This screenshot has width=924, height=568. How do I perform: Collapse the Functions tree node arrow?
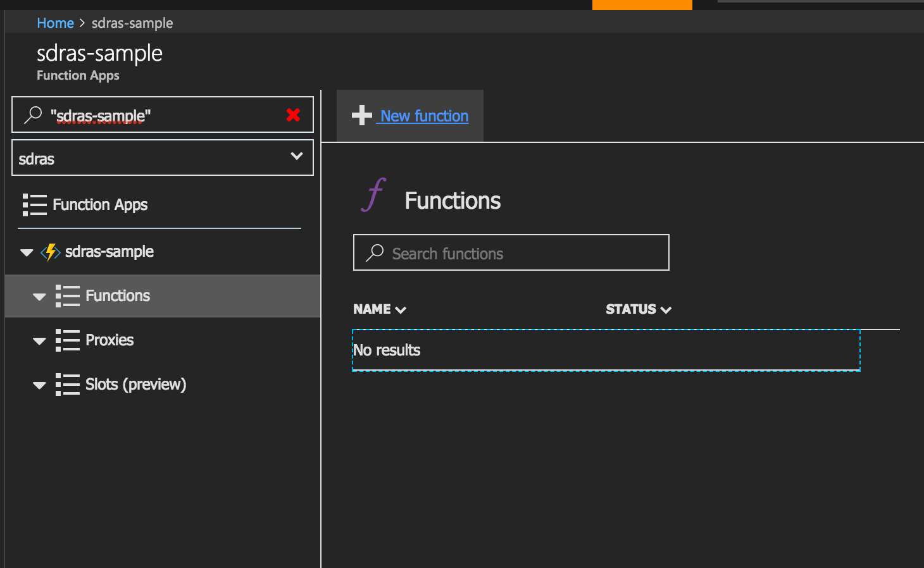39,297
